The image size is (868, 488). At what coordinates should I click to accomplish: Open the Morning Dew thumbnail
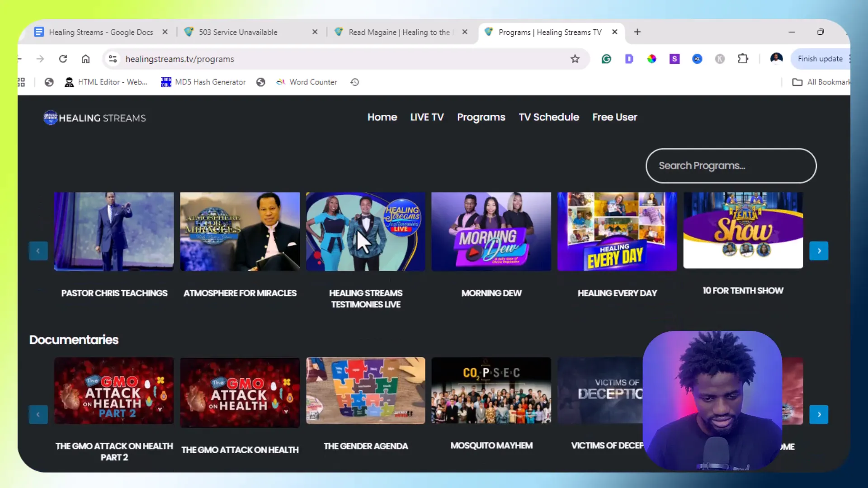pyautogui.click(x=491, y=231)
